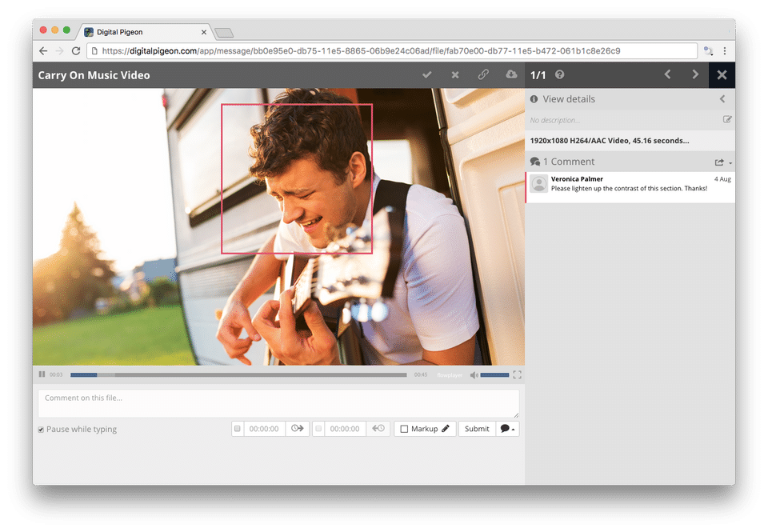Seek along the video progress bar
Screen dimensions: 768x532
[x=238, y=374]
